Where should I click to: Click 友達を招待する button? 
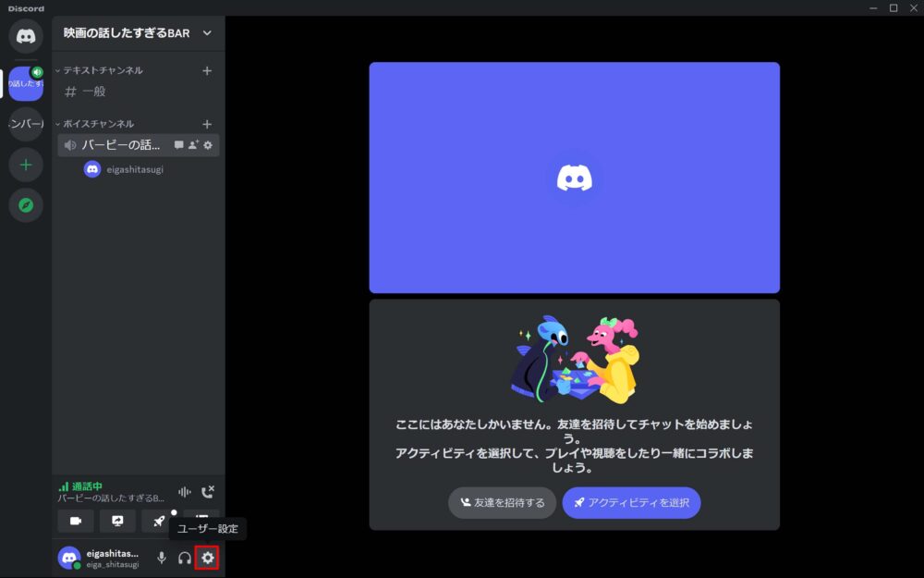click(x=502, y=502)
